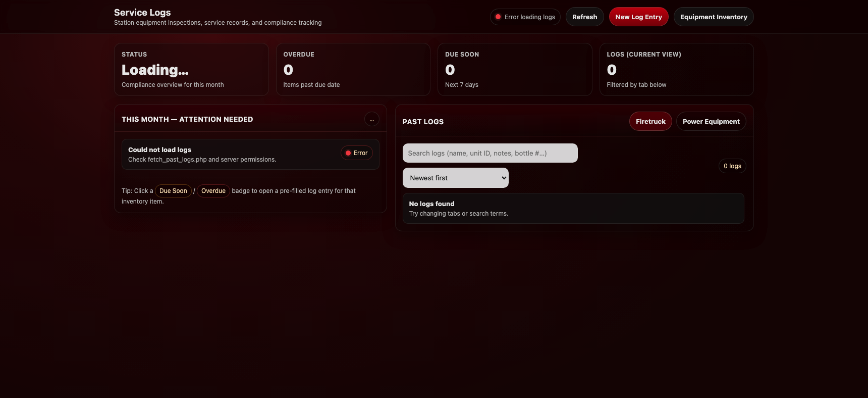Image resolution: width=868 pixels, height=398 pixels.
Task: Switch to the Firetruck tab
Action: coord(650,122)
